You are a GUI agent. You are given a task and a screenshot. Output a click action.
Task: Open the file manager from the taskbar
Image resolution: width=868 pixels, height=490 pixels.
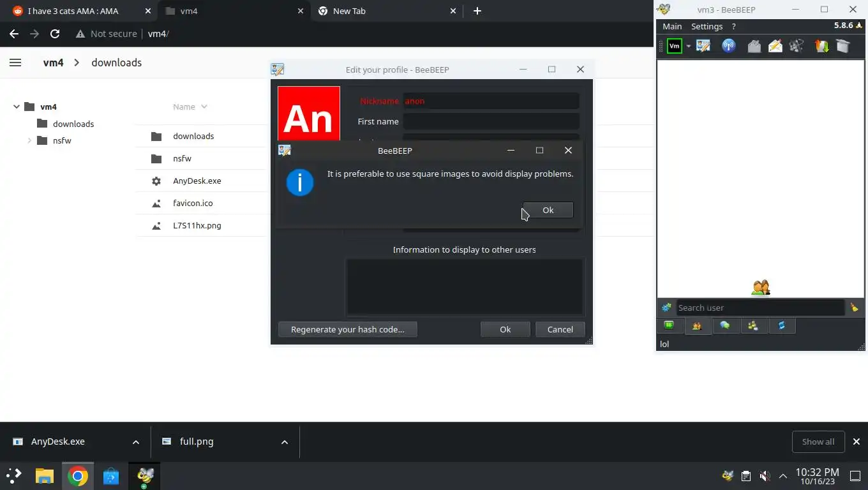pyautogui.click(x=44, y=476)
